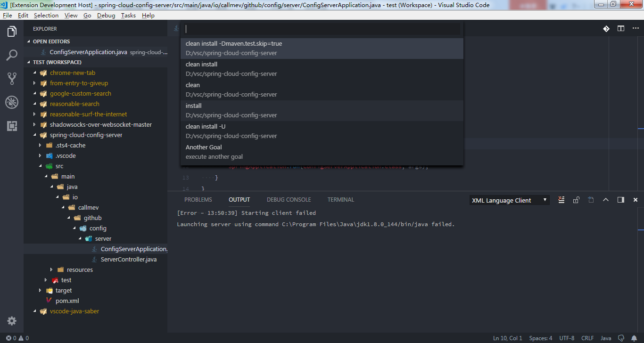The height and width of the screenshot is (343, 644).
Task: Click Spaces: 4 indentation status
Action: (x=541, y=338)
